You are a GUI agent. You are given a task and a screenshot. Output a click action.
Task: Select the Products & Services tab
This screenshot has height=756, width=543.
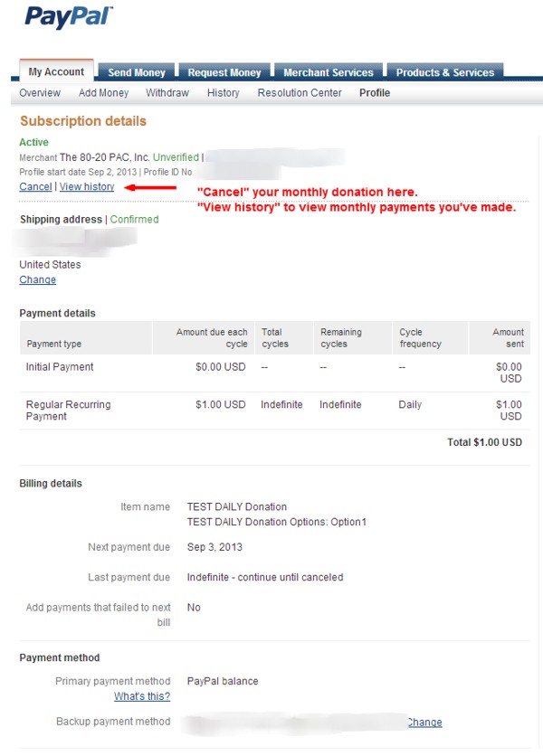click(445, 72)
